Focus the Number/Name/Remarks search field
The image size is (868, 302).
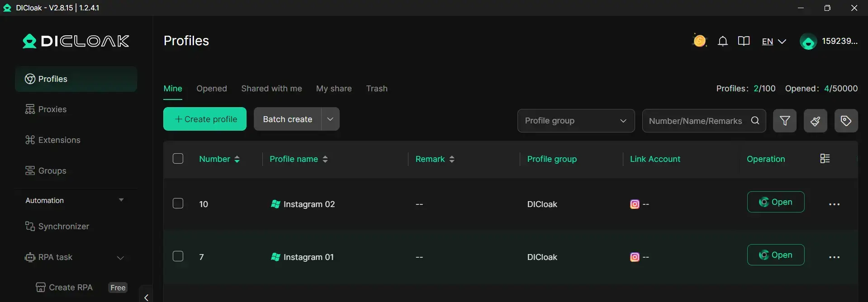tap(695, 121)
